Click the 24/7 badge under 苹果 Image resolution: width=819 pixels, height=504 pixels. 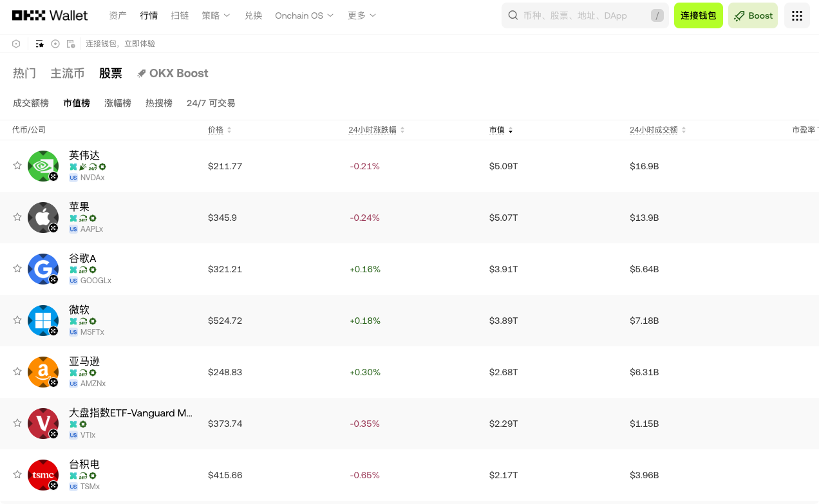(83, 218)
